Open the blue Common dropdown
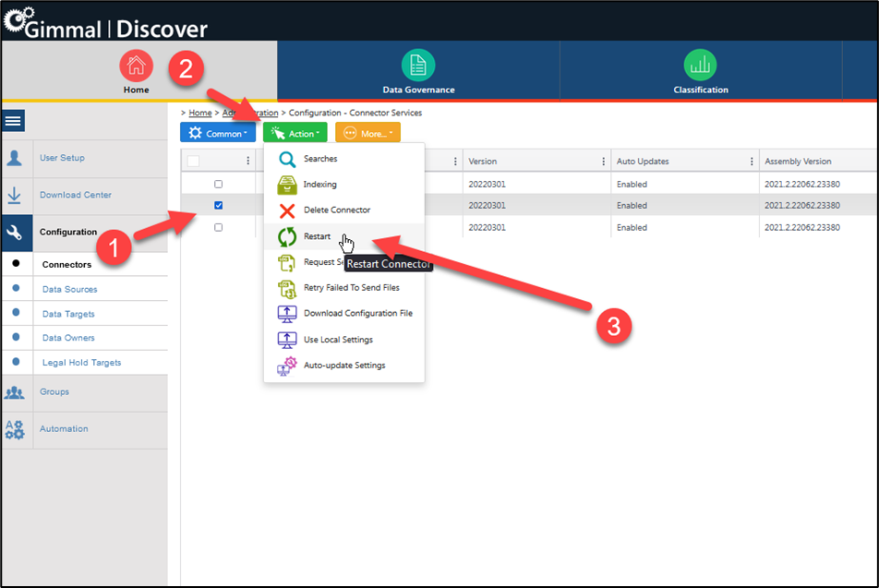 coord(218,134)
